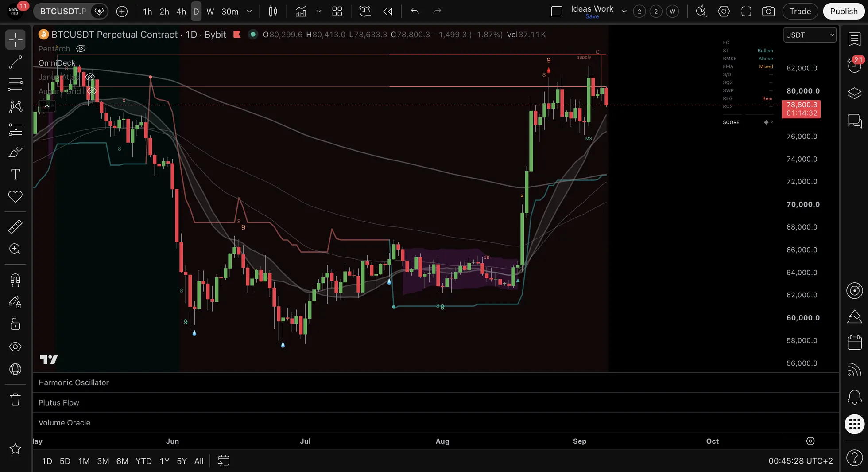Open the watchlist panel icon
The height and width of the screenshot is (472, 868).
(x=854, y=39)
